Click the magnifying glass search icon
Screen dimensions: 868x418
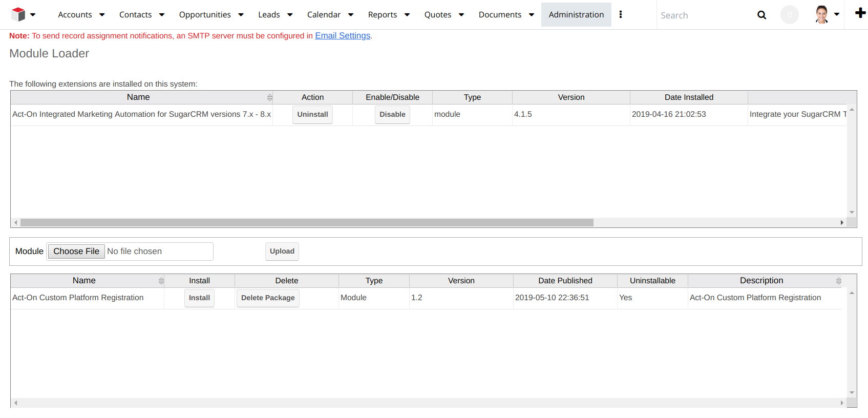coord(762,15)
